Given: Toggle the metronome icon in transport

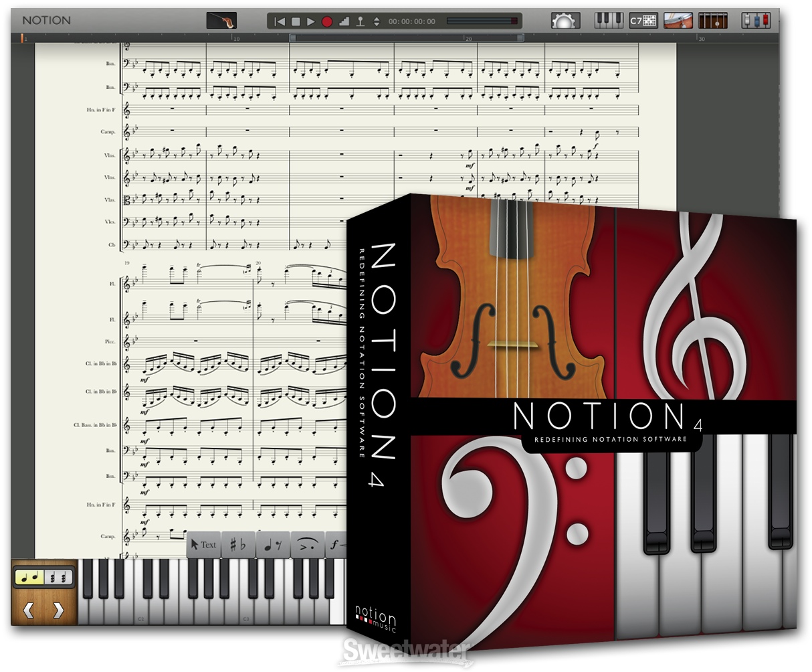Looking at the screenshot, I should click(x=361, y=21).
